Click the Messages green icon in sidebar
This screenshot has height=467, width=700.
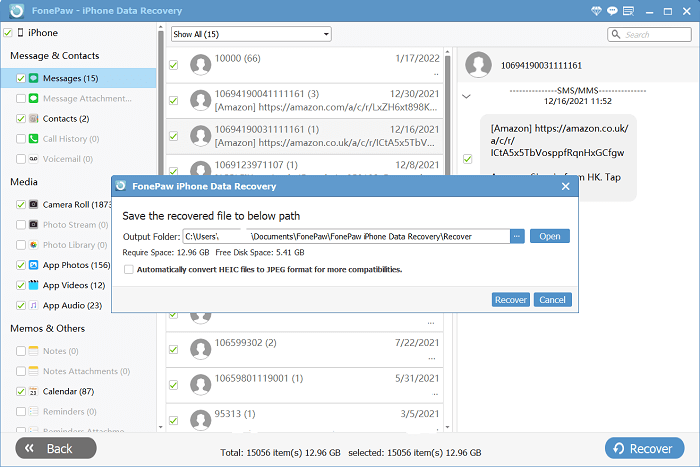tap(33, 78)
